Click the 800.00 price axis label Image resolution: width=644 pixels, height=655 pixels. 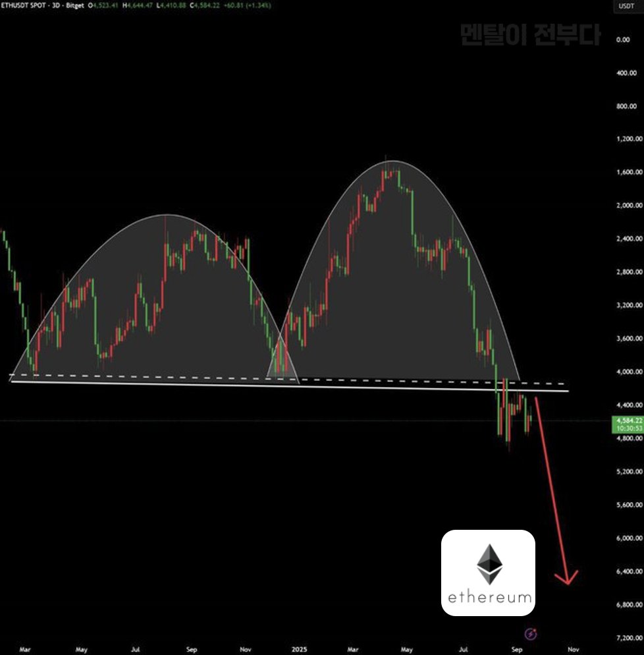[626, 106]
